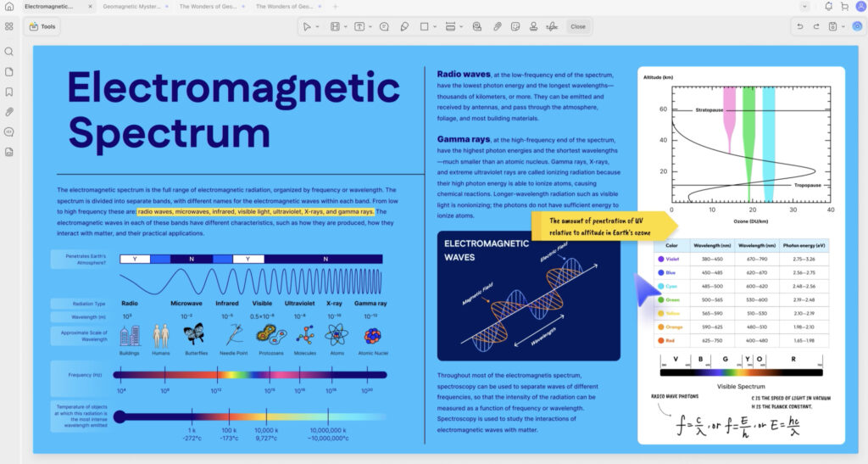Expand the cursor tool dropdown arrow
The width and height of the screenshot is (868, 464).
(x=317, y=26)
